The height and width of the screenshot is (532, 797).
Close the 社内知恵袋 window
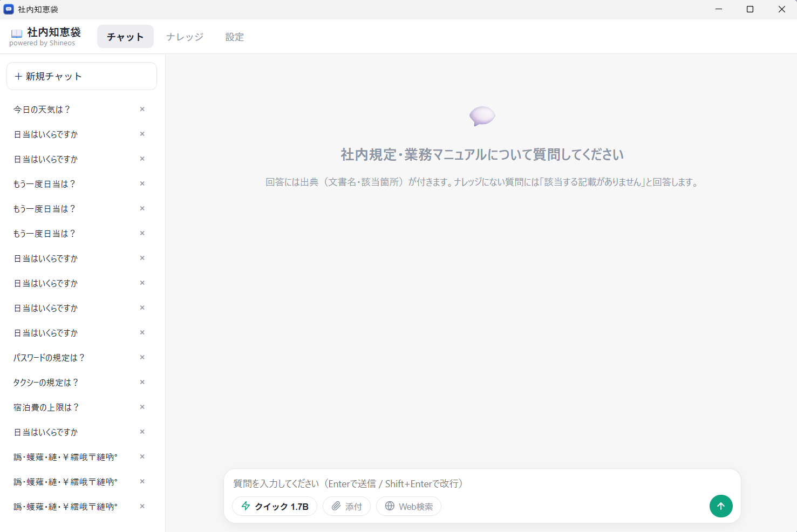781,9
